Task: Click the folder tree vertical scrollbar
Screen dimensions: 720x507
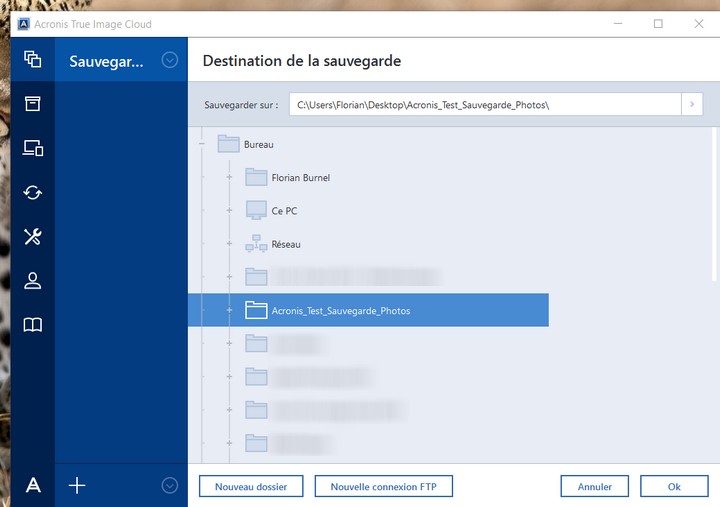Action: click(714, 204)
